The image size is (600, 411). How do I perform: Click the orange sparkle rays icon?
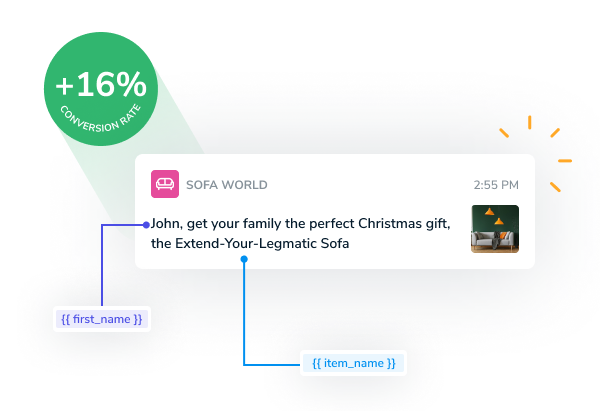536,153
